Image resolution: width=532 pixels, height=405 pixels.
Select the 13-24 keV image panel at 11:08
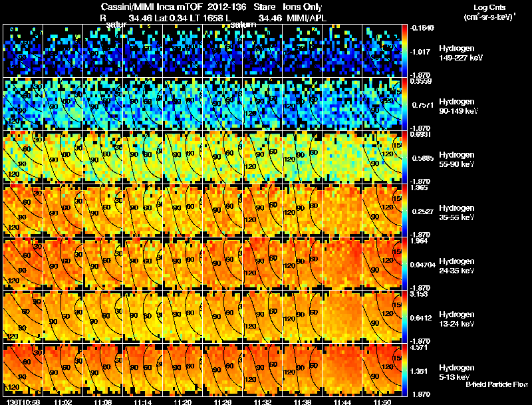tap(103, 317)
